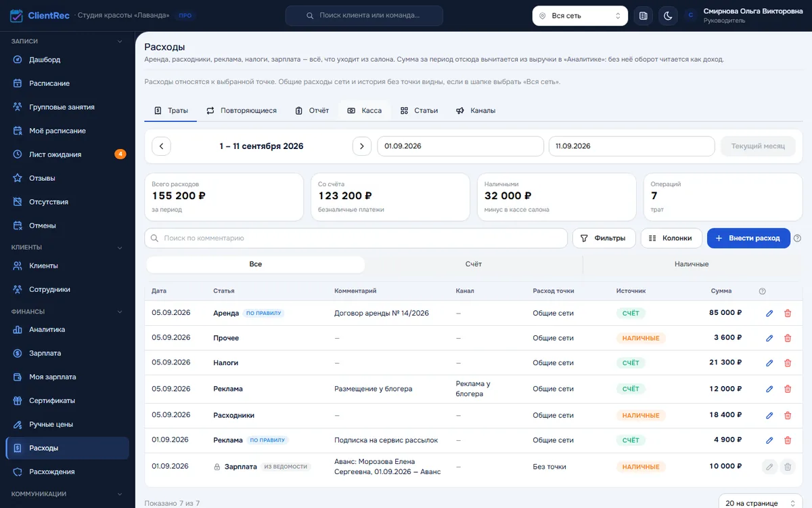Open help icon next to Внести расход
This screenshot has width=812, height=508.
coord(797,238)
